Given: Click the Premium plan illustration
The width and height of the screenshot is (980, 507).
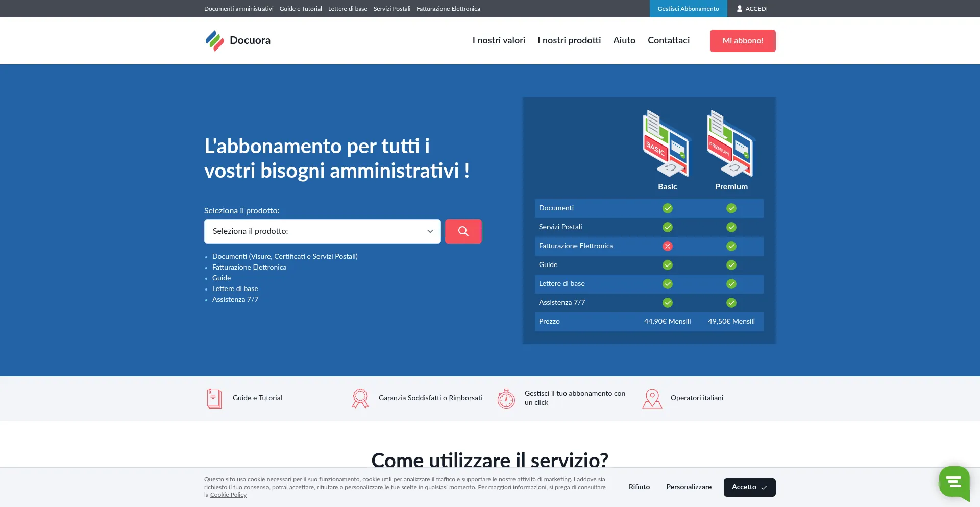Looking at the screenshot, I should coord(730,144).
